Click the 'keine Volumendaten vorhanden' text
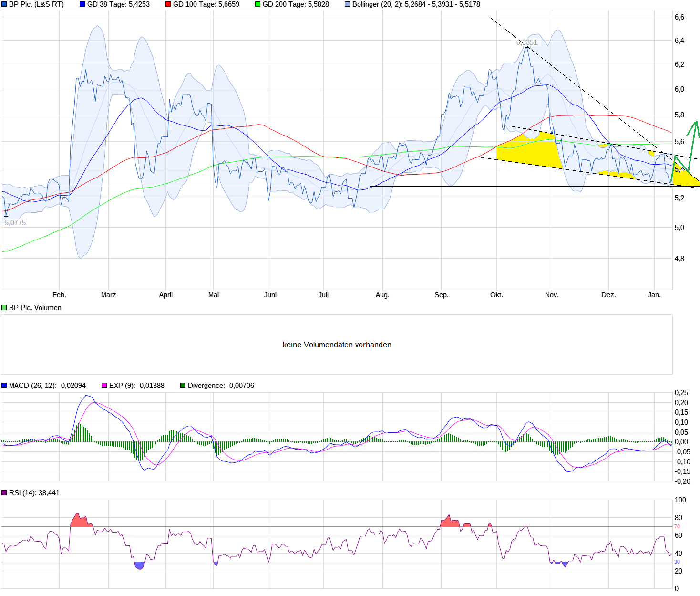 click(x=338, y=344)
